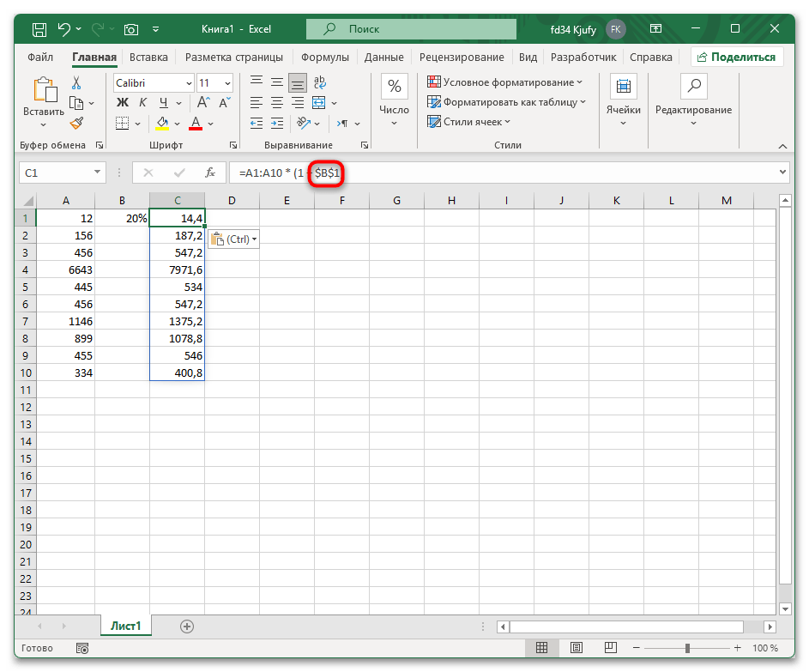Select the Format Painter brush
This screenshot has width=809, height=672.
(76, 123)
